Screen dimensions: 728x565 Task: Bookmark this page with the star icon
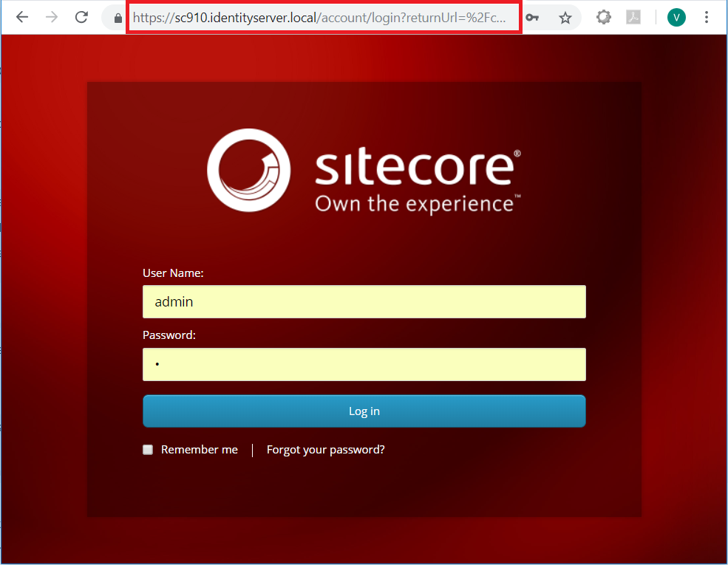click(565, 16)
